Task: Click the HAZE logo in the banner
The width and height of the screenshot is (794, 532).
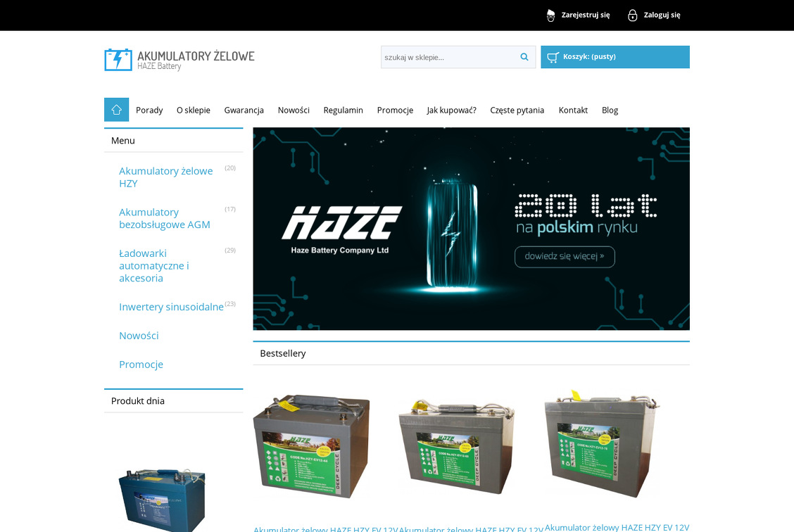Action: 342,222
